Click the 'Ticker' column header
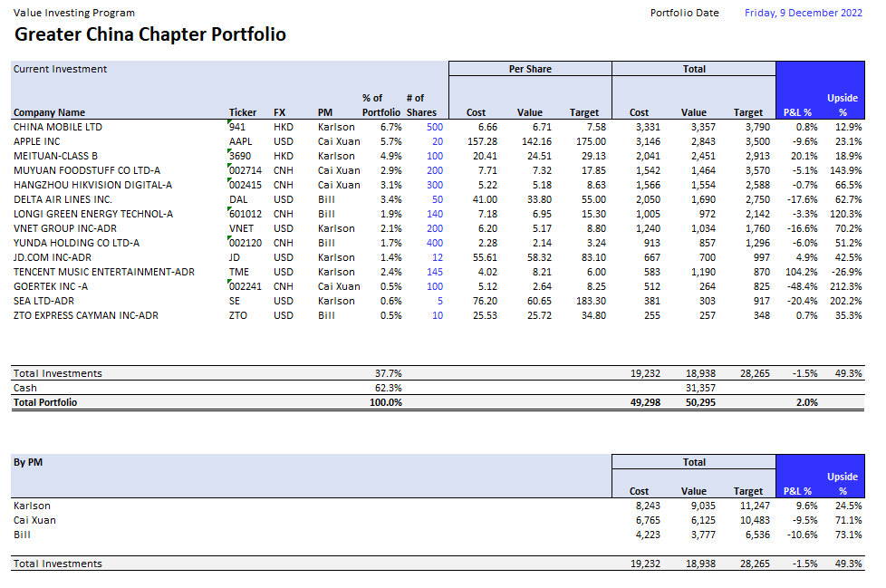 (243, 112)
